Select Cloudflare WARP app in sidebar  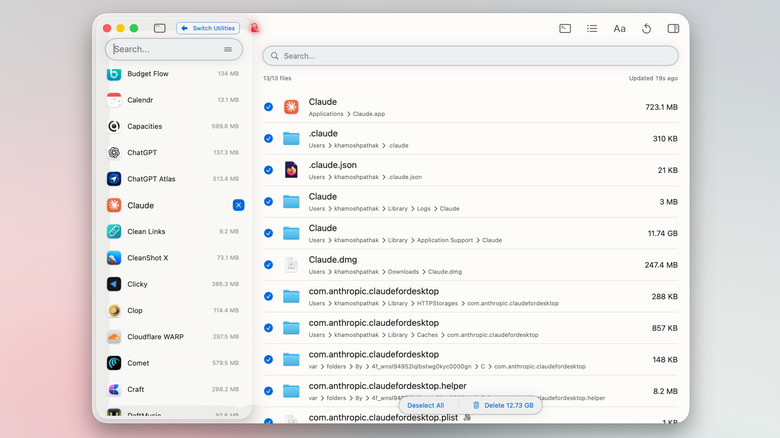(173, 337)
